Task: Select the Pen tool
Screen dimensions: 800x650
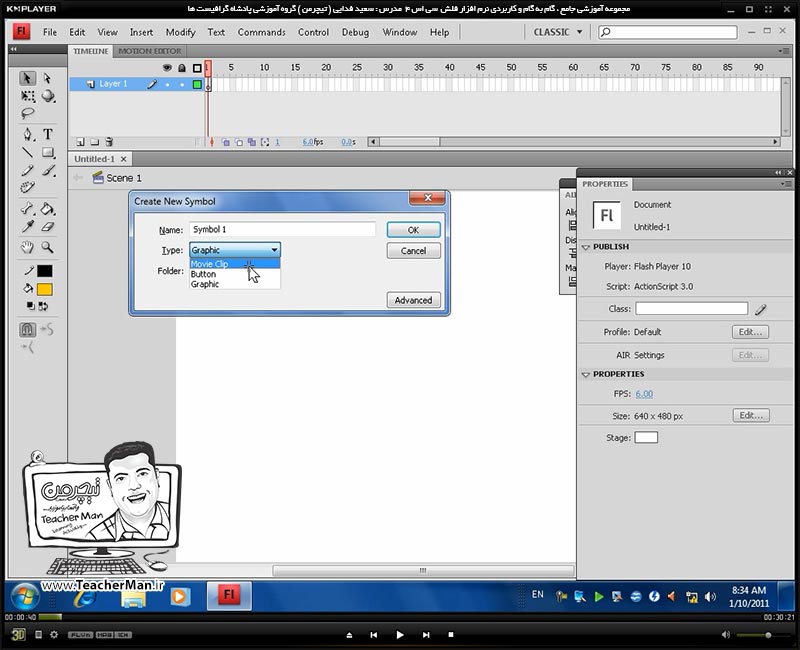Action: [27, 134]
